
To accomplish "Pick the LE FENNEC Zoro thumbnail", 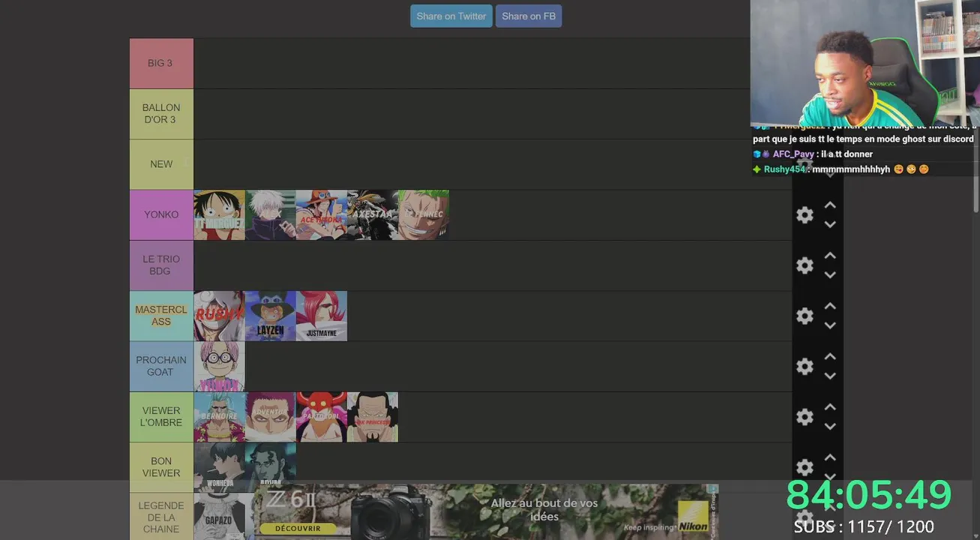I will (x=424, y=215).
